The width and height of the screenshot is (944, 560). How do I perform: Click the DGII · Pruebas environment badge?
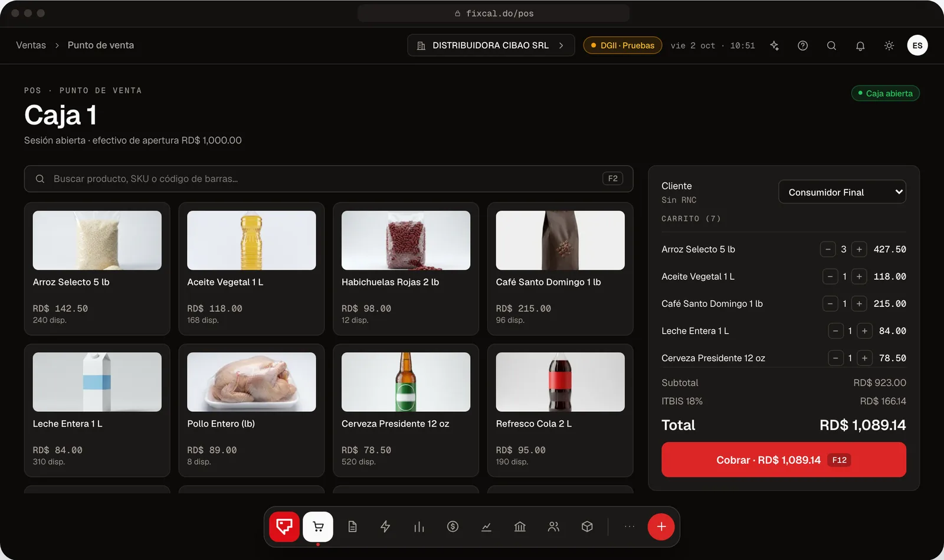[x=622, y=45]
